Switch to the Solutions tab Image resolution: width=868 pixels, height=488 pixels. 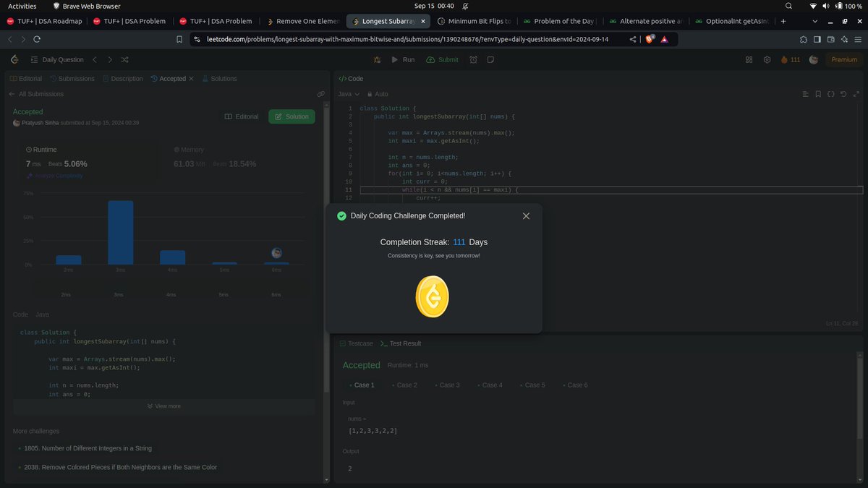point(218,78)
